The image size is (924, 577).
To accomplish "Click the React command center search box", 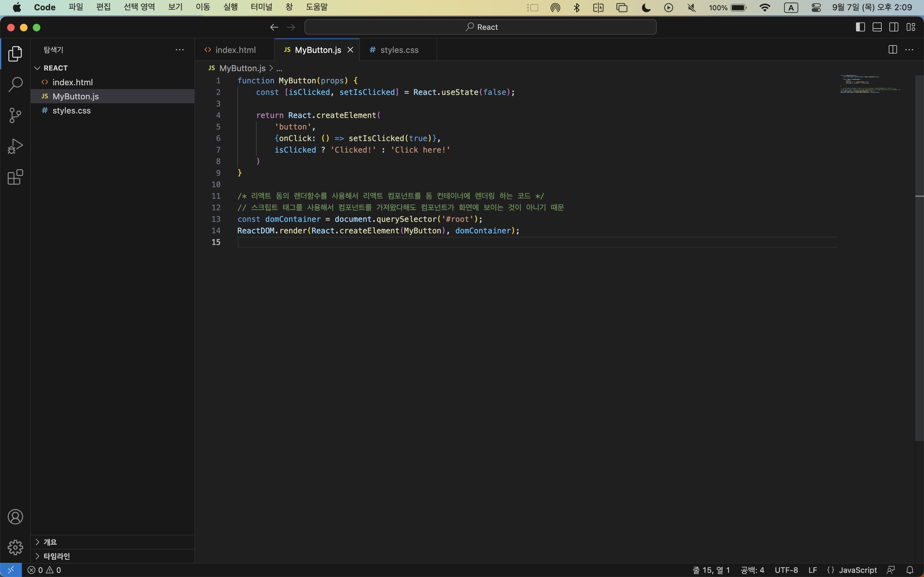I will point(480,27).
